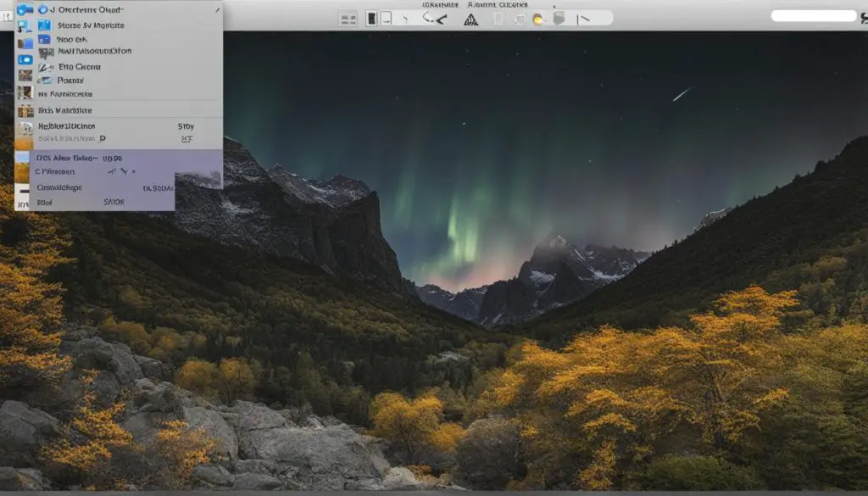Click the blue camera-like icon in left strip
Screen dimensions: 868x496
click(25, 60)
